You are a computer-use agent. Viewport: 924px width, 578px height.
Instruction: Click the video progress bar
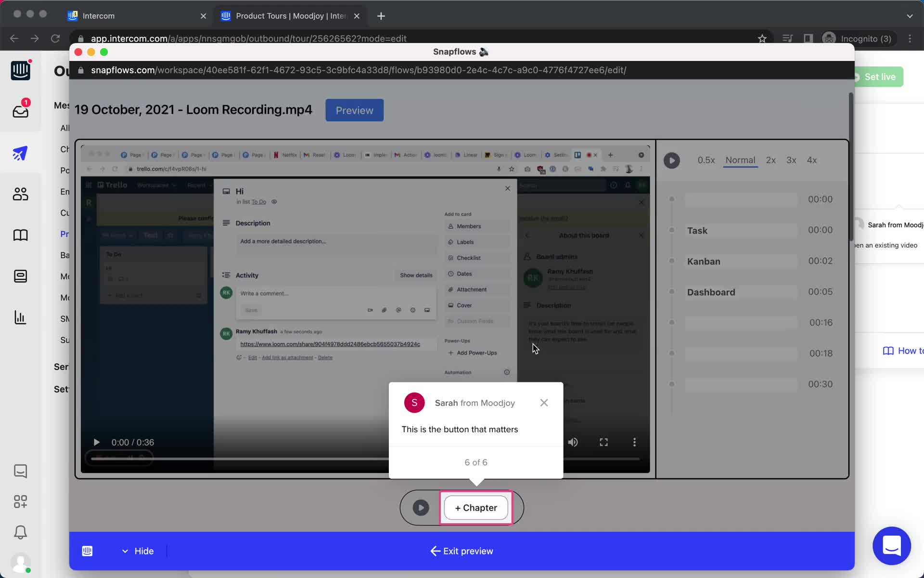point(365,459)
